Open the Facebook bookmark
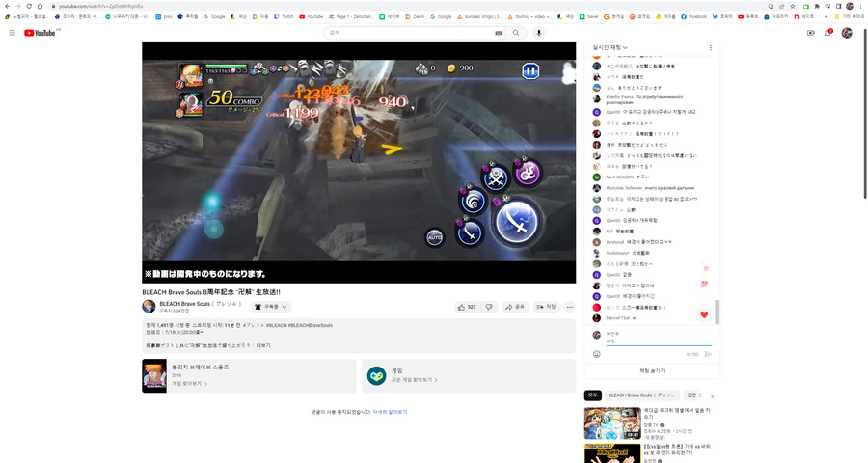The width and height of the screenshot is (868, 463). tap(693, 16)
